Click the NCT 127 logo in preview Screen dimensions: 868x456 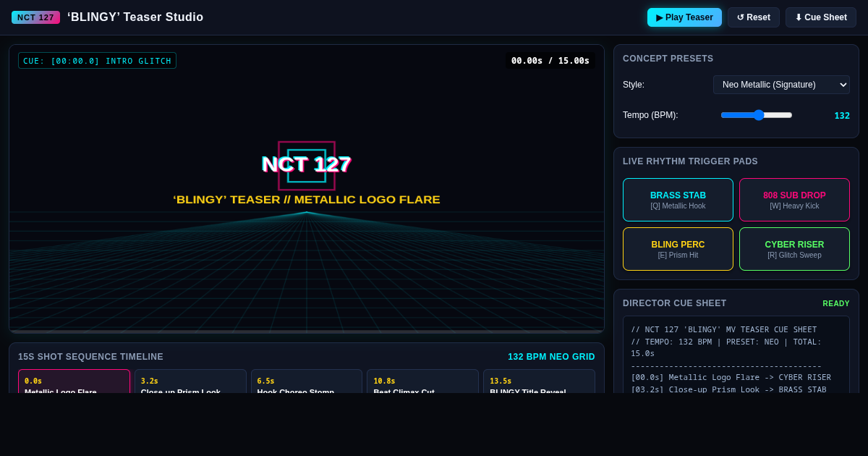(307, 164)
